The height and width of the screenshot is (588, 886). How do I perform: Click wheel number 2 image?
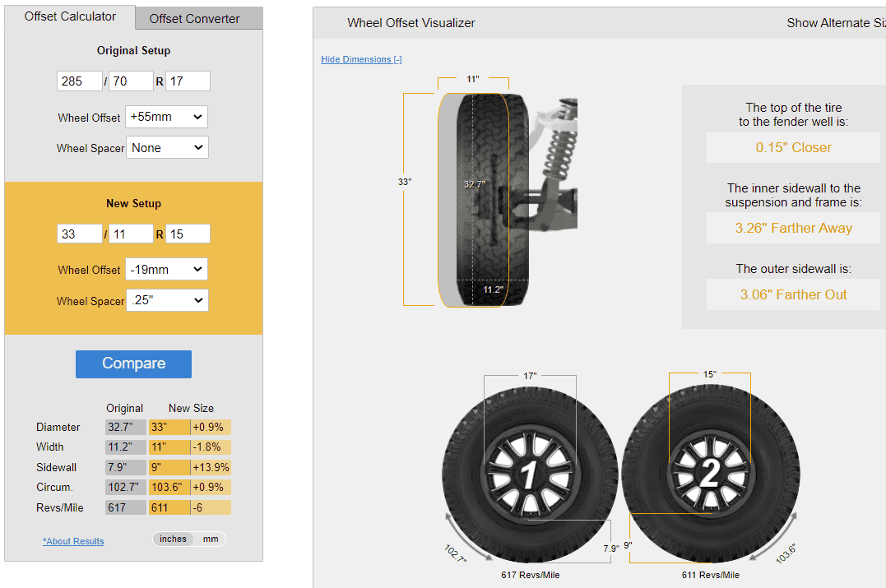(x=711, y=474)
